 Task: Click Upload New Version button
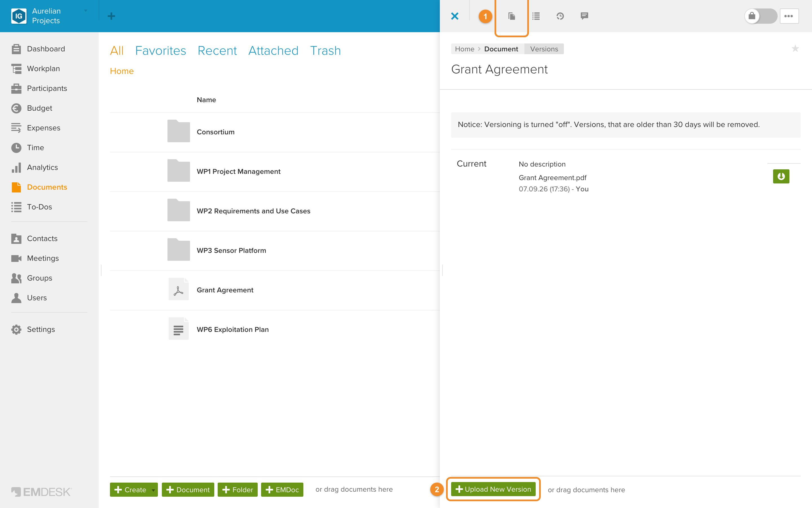click(493, 489)
